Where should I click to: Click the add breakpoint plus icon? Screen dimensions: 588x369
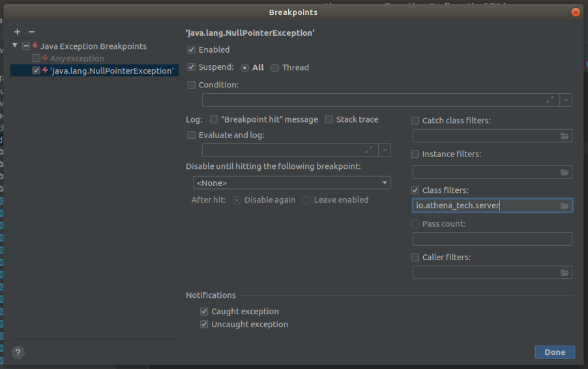click(17, 32)
